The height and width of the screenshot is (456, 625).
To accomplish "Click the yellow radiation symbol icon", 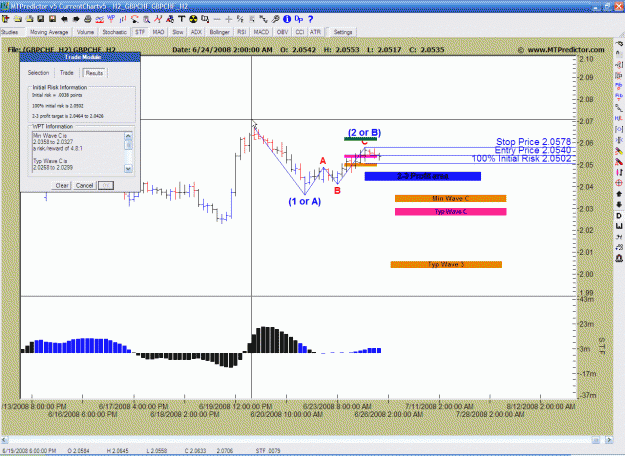I will click(x=193, y=19).
